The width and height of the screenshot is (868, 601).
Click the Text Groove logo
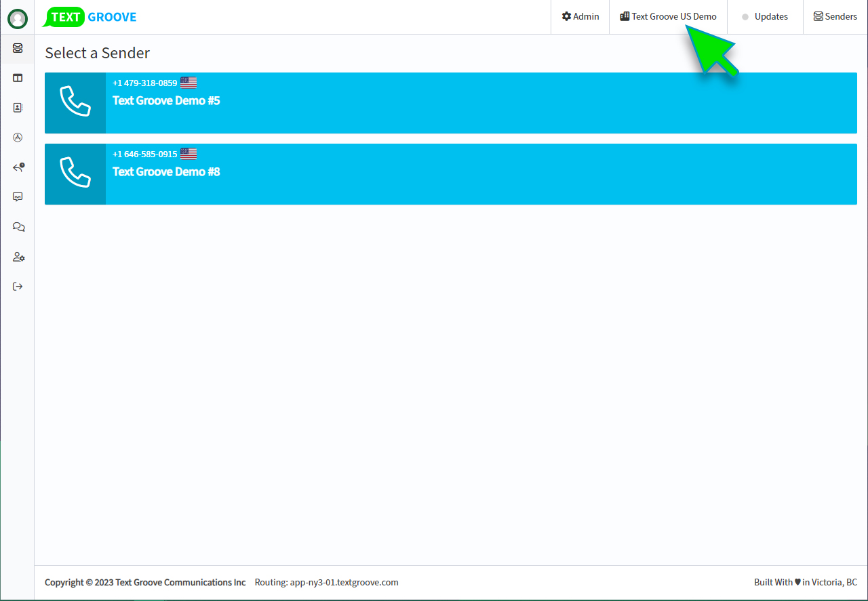click(90, 17)
